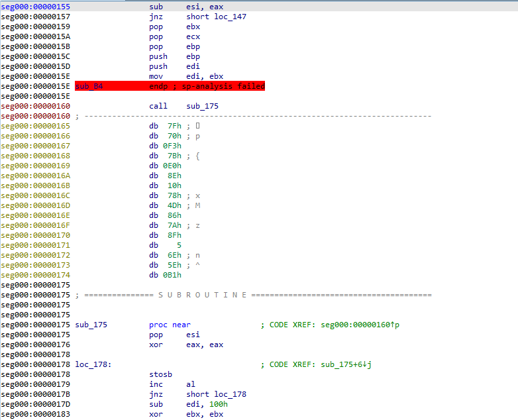
Task: Select the 'pop ebx' instruction at 00000159
Action: coord(174,26)
